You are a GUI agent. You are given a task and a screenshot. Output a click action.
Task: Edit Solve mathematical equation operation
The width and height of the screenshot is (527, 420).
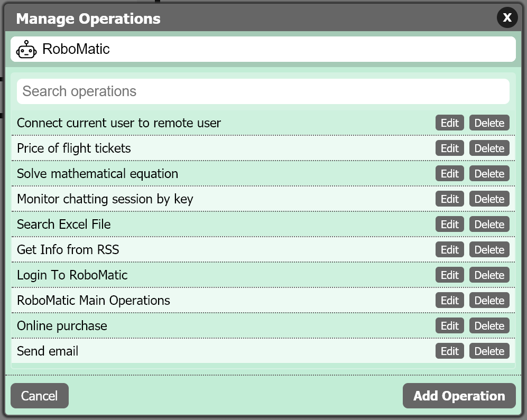(x=449, y=174)
